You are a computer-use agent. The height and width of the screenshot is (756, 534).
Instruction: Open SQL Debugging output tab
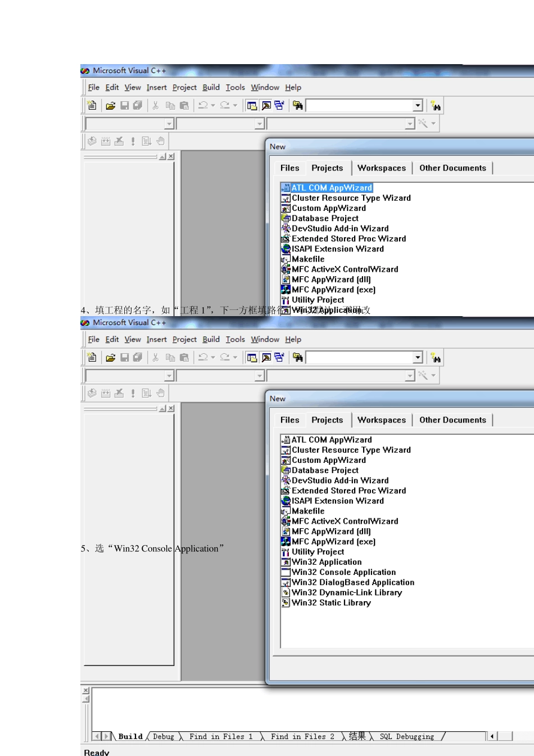point(406,736)
